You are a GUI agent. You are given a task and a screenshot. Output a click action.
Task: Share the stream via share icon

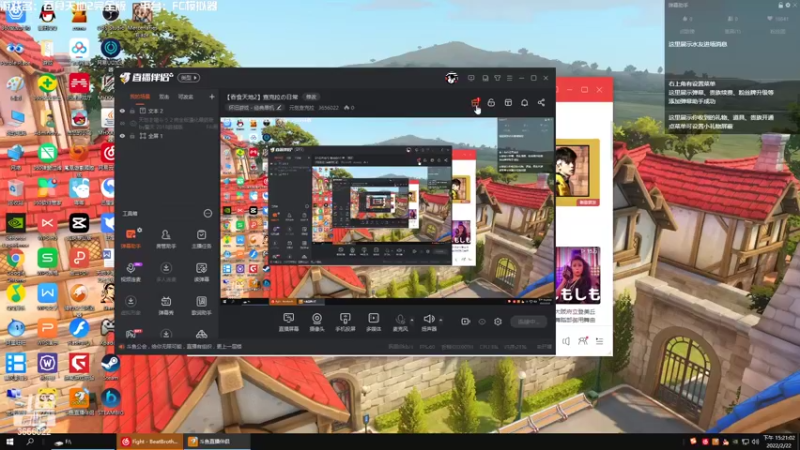pos(541,103)
